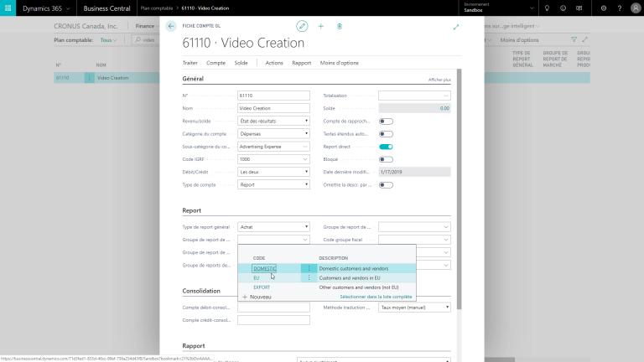
Task: Open the settings gear in the top bar
Action: click(x=604, y=8)
